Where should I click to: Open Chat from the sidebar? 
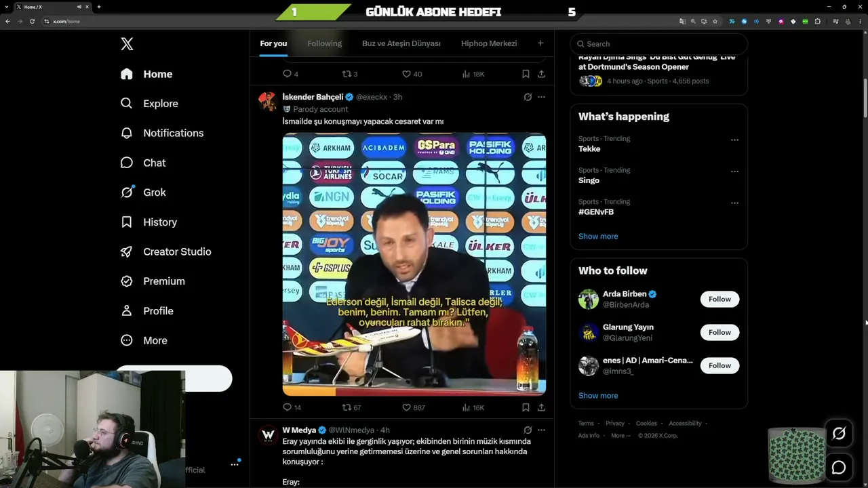(x=143, y=163)
